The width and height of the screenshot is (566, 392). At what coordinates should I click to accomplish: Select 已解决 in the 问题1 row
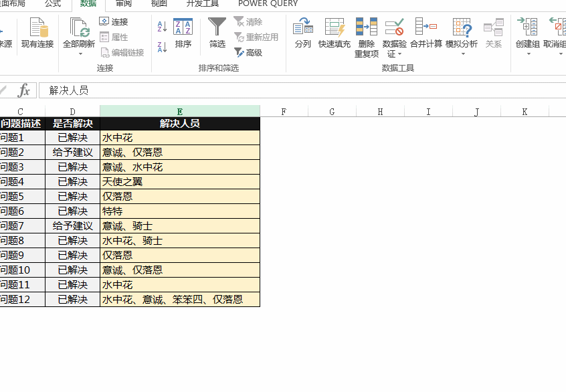click(x=72, y=138)
